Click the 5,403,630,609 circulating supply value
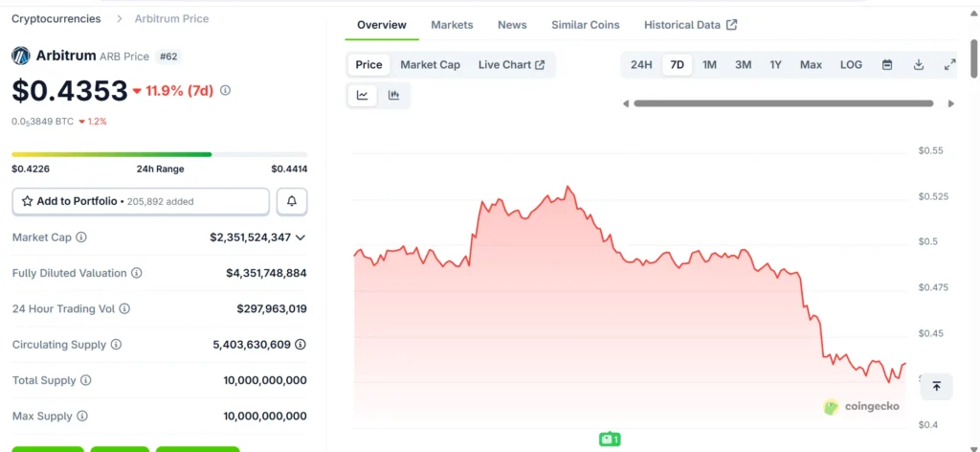Image resolution: width=980 pixels, height=452 pixels. [252, 345]
